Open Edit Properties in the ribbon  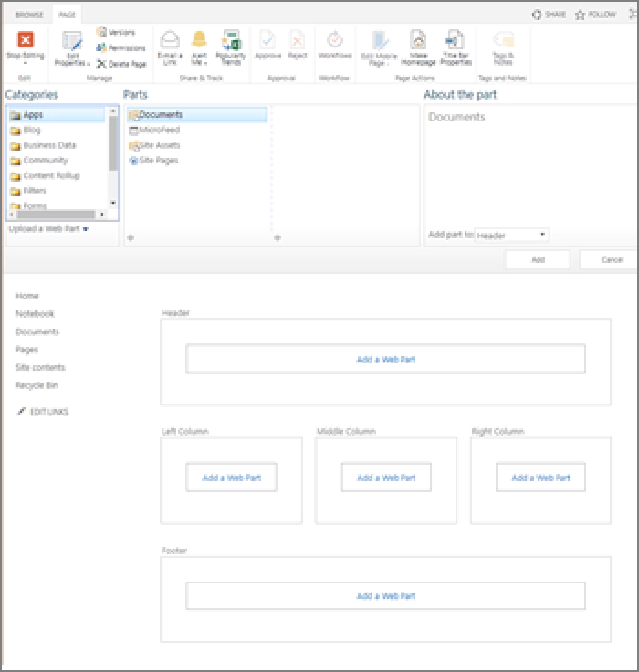(x=71, y=49)
